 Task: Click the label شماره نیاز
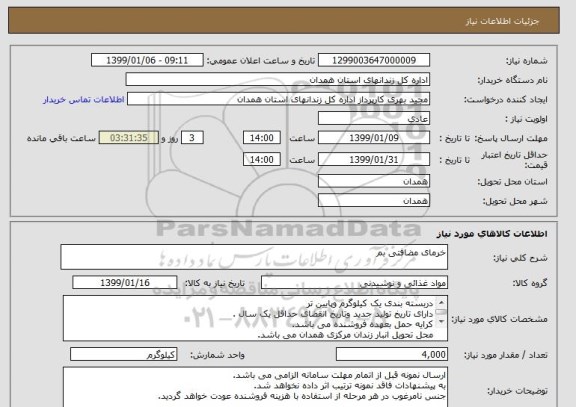tap(526, 61)
